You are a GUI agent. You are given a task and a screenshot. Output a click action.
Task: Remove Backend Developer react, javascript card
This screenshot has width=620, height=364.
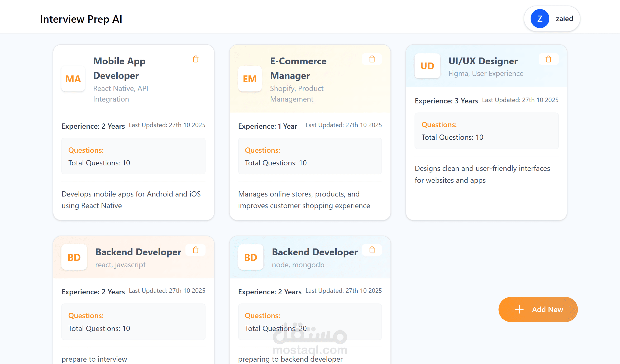coord(195,250)
